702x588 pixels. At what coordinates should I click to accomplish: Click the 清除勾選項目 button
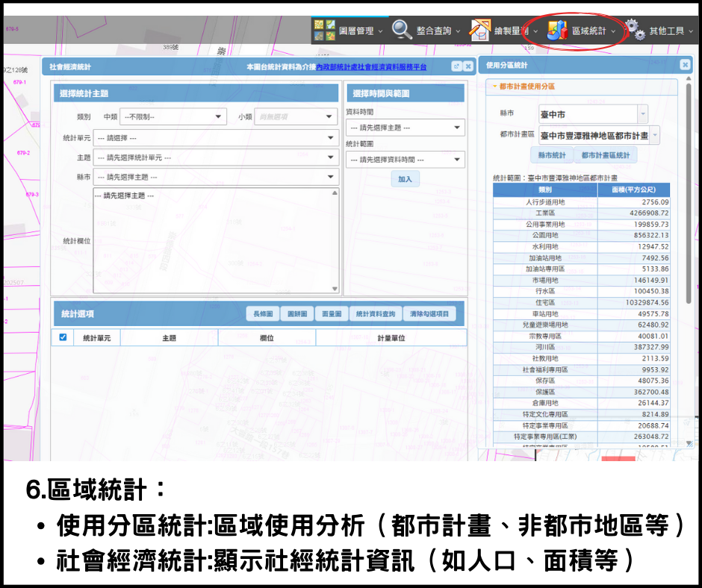pos(430,314)
